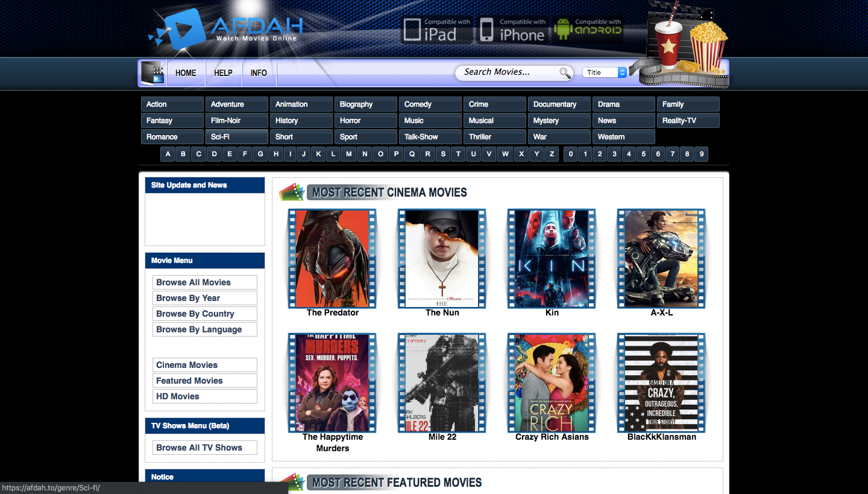Open the BlacKkKlansman movie poster

click(661, 383)
